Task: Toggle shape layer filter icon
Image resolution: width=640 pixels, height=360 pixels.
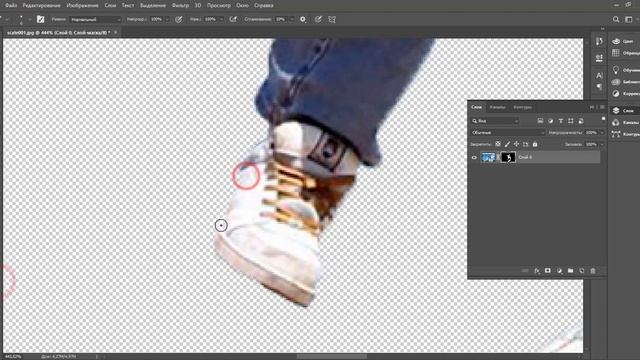Action: pyautogui.click(x=571, y=121)
